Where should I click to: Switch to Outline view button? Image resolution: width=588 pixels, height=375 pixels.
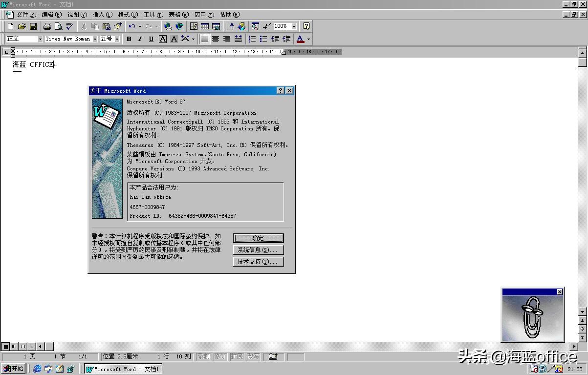32,347
